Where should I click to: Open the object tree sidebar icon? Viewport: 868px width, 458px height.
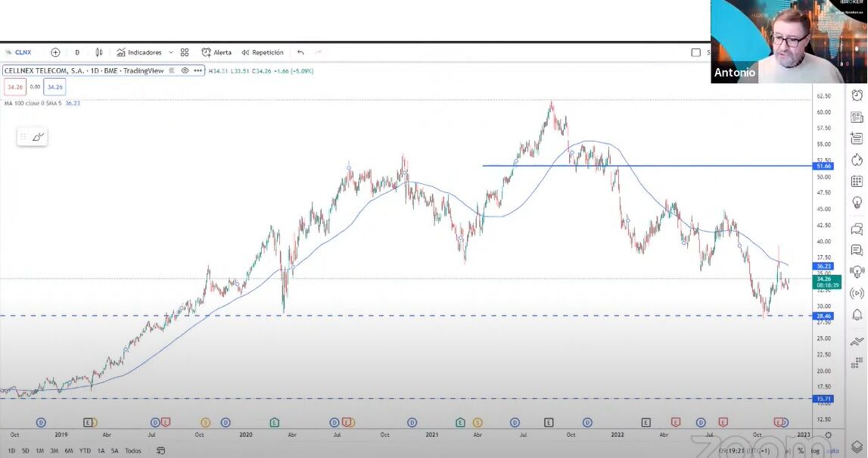tap(857, 363)
